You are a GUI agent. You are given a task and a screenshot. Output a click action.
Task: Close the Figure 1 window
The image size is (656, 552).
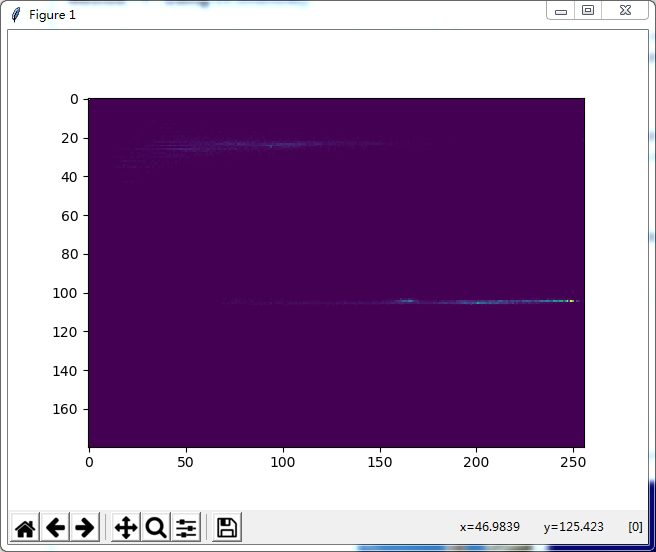[625, 10]
